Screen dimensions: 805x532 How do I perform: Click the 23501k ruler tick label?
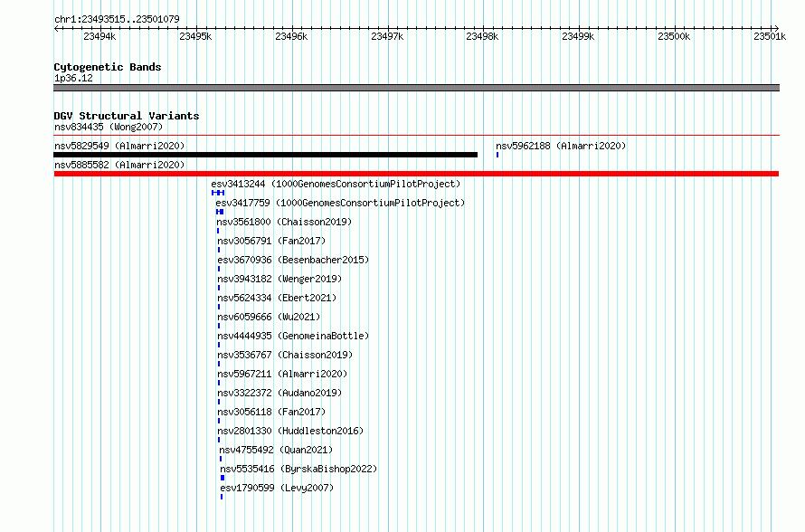point(770,36)
